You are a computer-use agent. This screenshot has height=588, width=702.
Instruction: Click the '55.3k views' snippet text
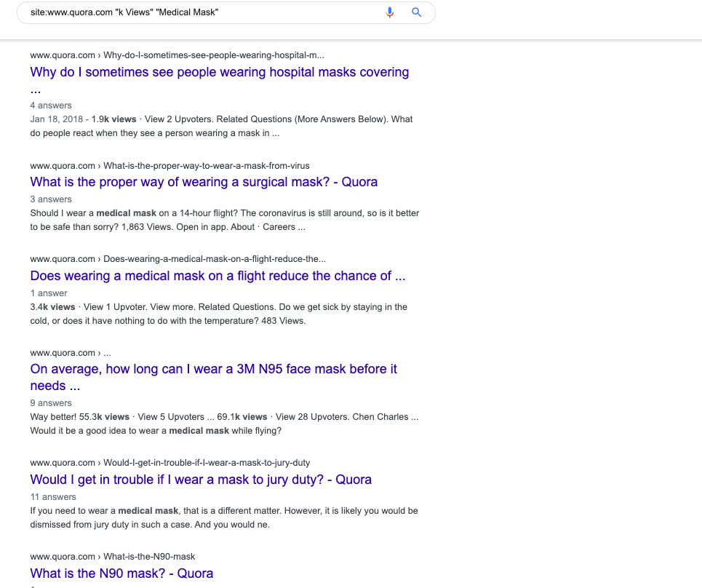(x=104, y=417)
